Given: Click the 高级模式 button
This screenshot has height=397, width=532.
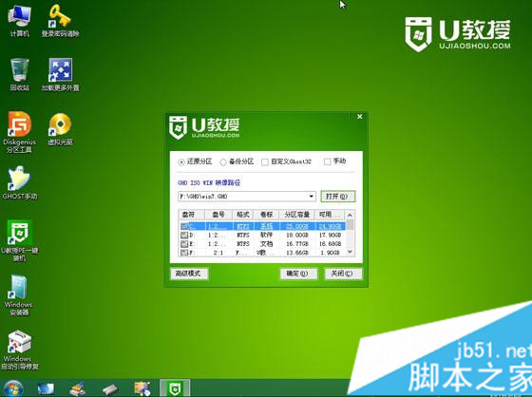Looking at the screenshot, I should tap(189, 274).
